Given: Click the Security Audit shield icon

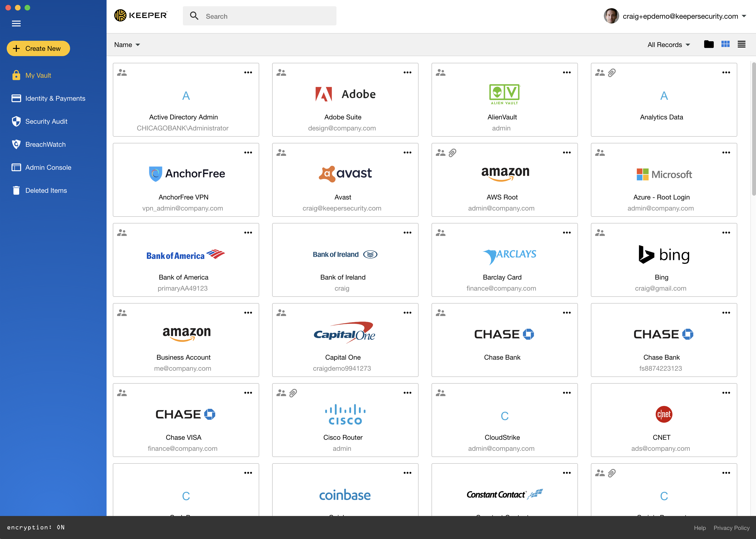Looking at the screenshot, I should pos(16,121).
